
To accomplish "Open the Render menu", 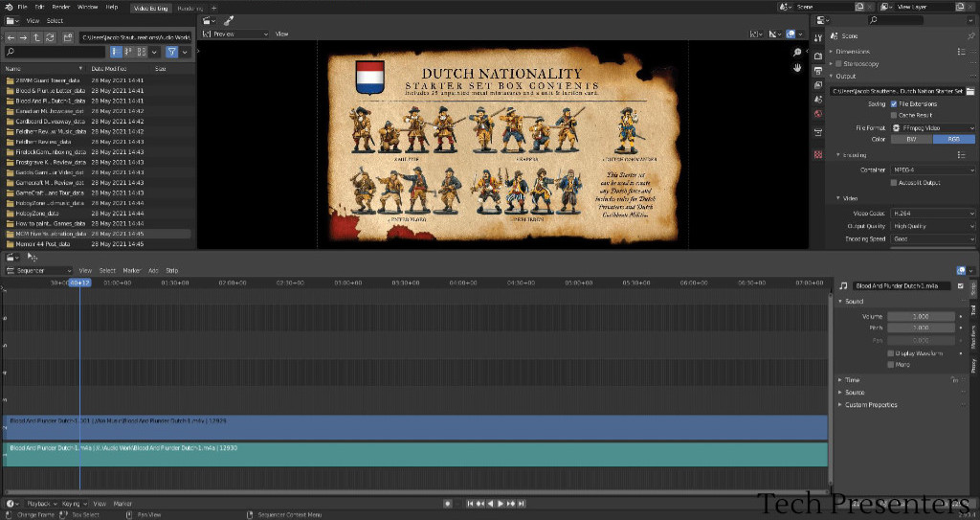I will 61,7.
